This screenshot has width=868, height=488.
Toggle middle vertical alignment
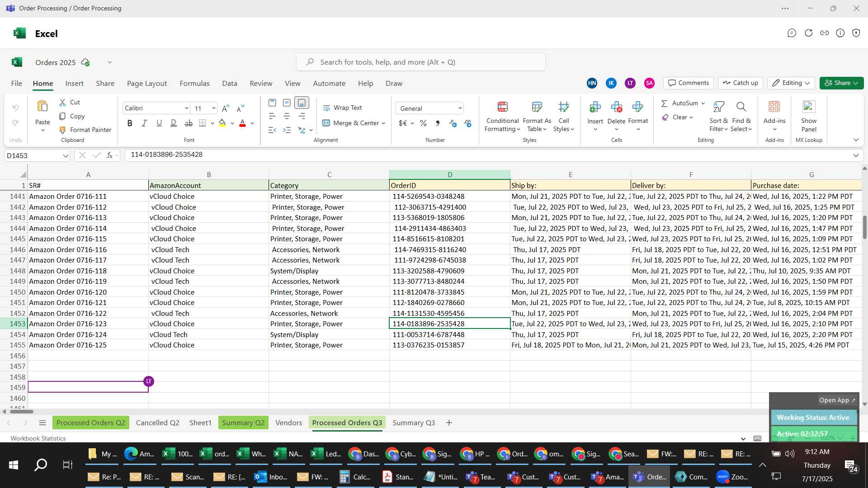(287, 103)
